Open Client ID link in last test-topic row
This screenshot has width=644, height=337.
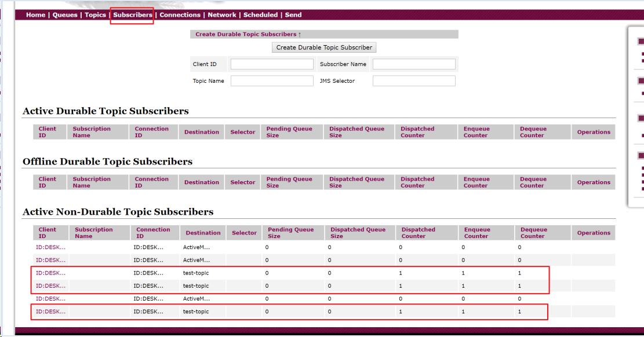pos(50,312)
